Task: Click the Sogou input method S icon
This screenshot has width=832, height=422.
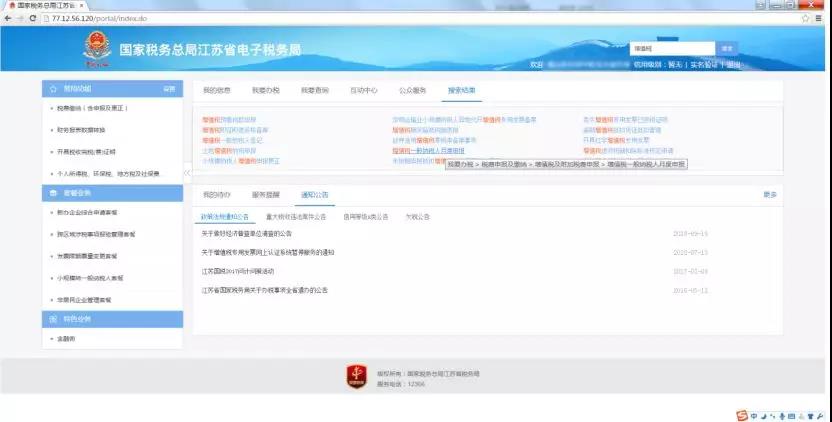Action: (742, 416)
